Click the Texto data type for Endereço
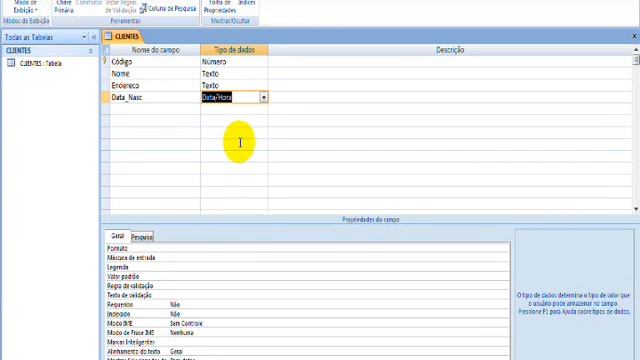Screen dimensions: 640x360 click(234, 85)
